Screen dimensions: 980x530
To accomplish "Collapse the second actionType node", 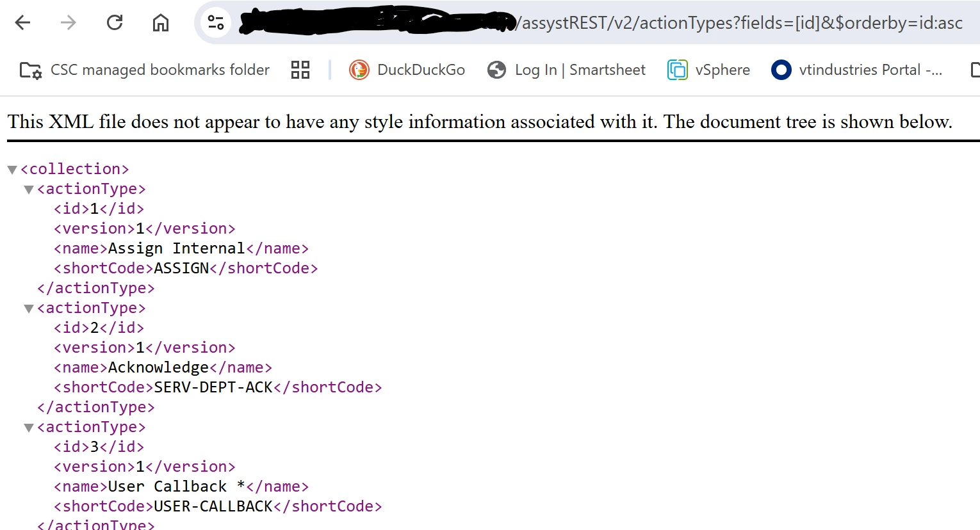I will 28,309.
